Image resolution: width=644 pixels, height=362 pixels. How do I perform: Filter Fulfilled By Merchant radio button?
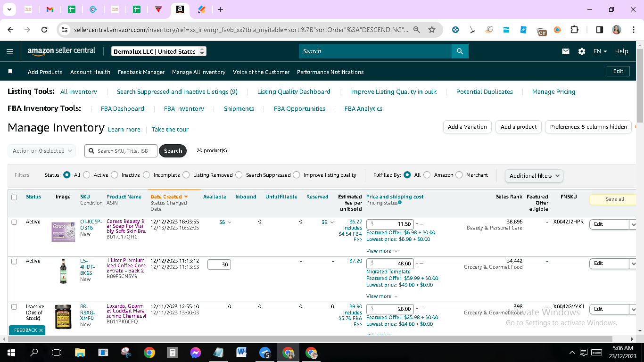(x=459, y=175)
